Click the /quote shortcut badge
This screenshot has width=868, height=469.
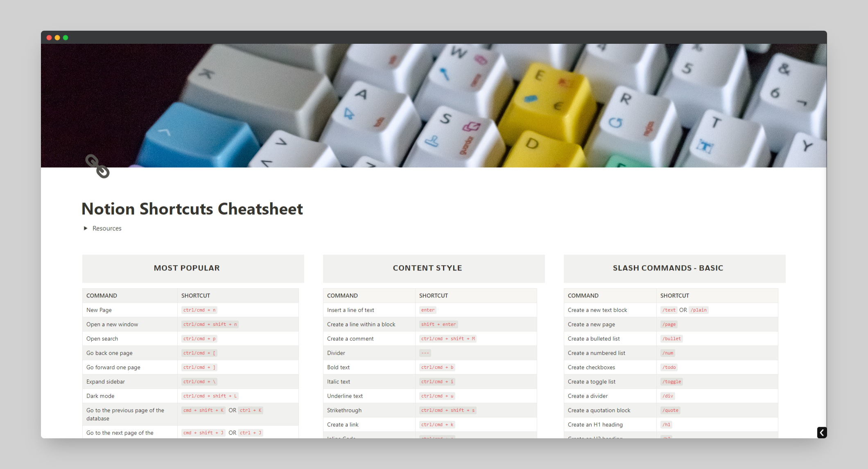tap(670, 410)
